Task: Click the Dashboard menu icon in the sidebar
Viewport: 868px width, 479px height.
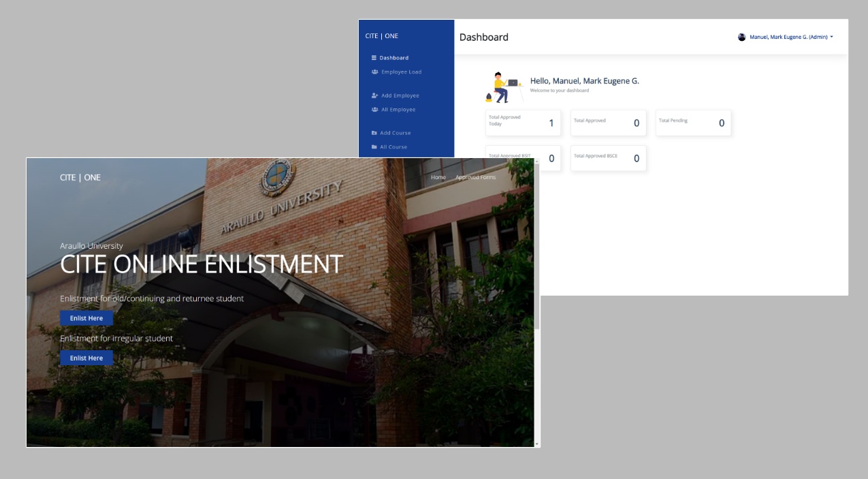Action: click(x=374, y=58)
